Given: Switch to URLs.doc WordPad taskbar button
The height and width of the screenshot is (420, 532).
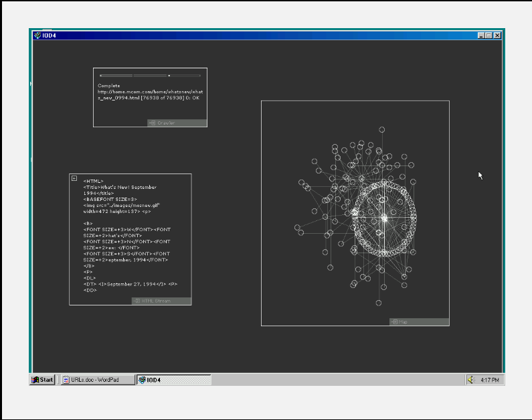Looking at the screenshot, I should (x=98, y=380).
